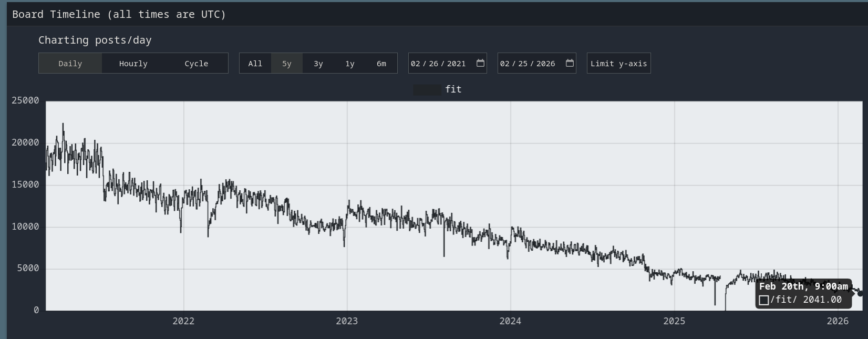The image size is (868, 339).
Task: Edit the end date field 02/25/2026
Action: pyautogui.click(x=537, y=64)
